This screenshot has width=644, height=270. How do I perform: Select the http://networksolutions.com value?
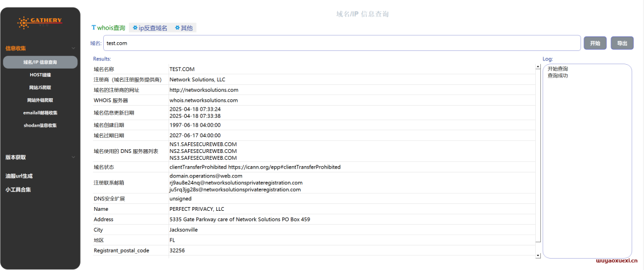click(204, 89)
